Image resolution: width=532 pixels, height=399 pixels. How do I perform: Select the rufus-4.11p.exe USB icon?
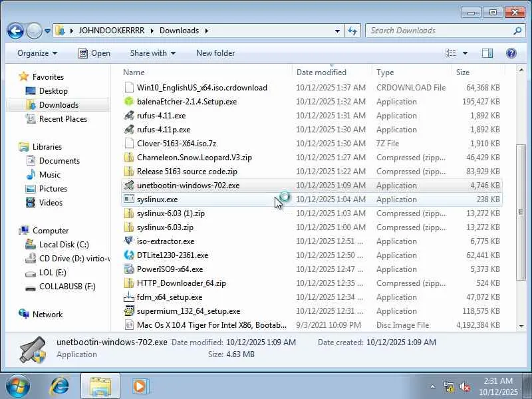point(129,129)
